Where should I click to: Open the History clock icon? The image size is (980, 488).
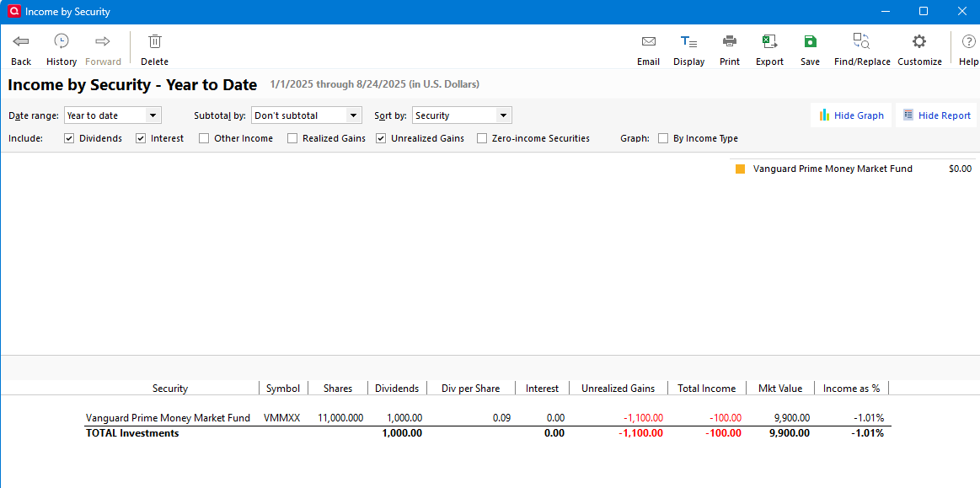pyautogui.click(x=62, y=42)
